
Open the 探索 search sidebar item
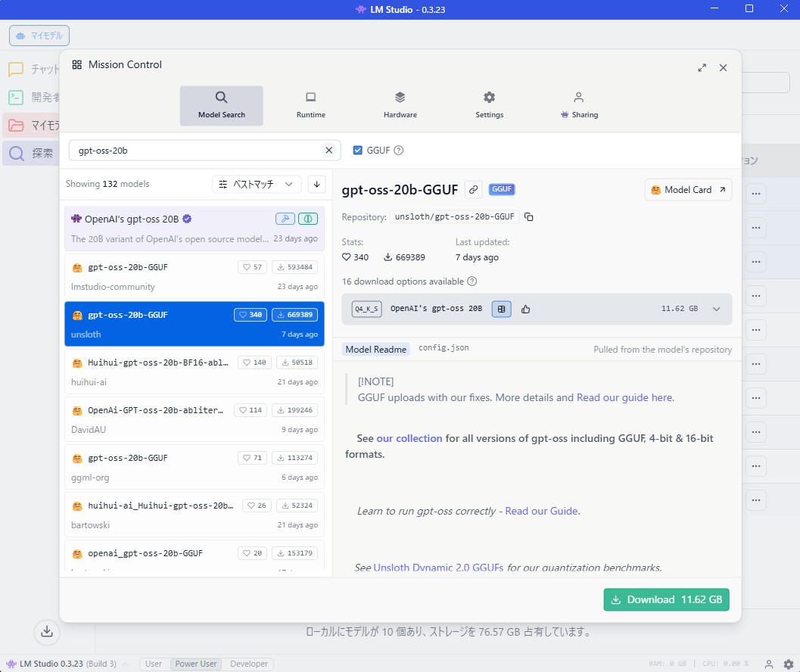coord(32,153)
